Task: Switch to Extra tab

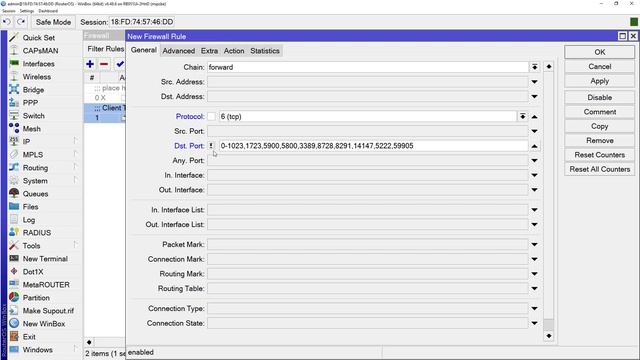Action: tap(209, 51)
